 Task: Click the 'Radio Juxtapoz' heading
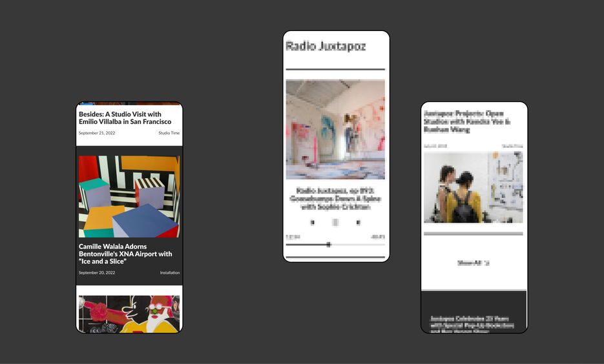326,46
